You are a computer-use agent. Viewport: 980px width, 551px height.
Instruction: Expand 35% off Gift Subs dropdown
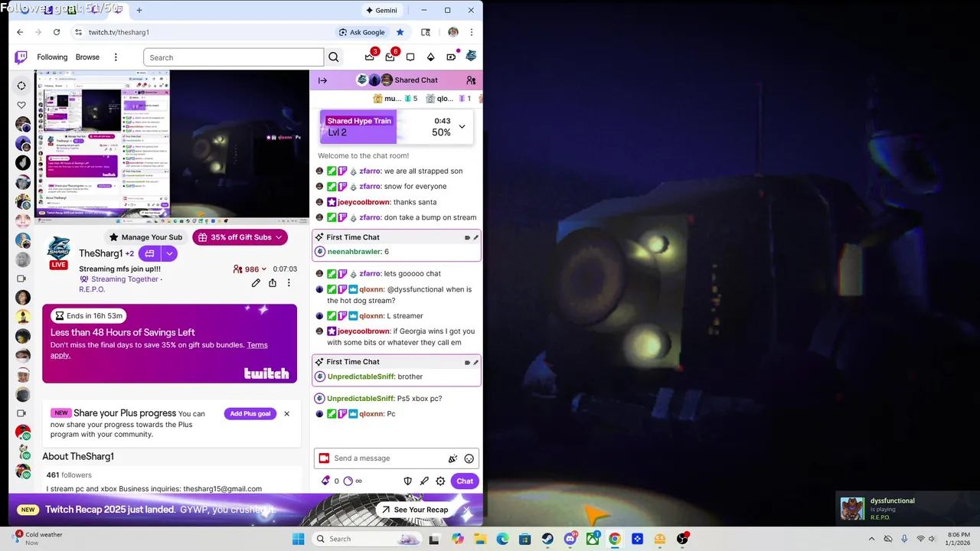(x=279, y=237)
